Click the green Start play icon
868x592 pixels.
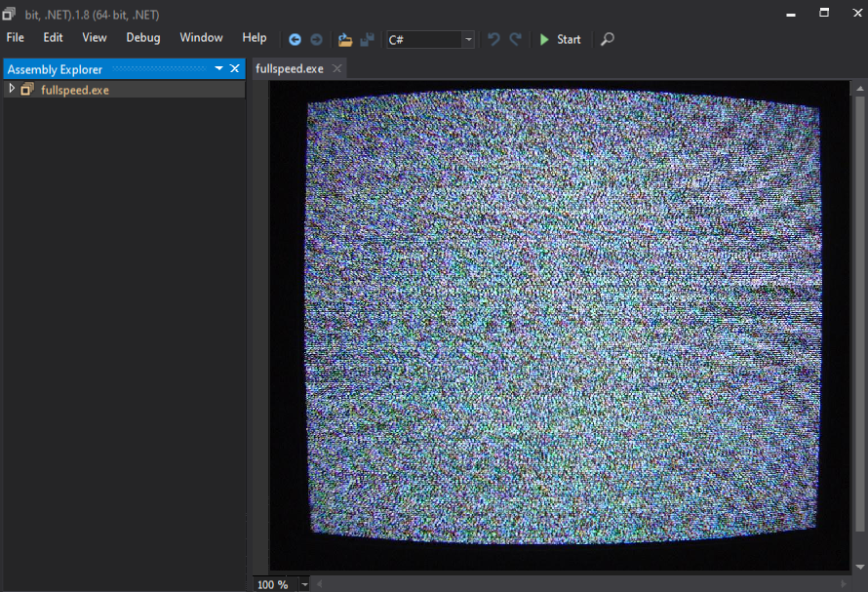pos(544,39)
